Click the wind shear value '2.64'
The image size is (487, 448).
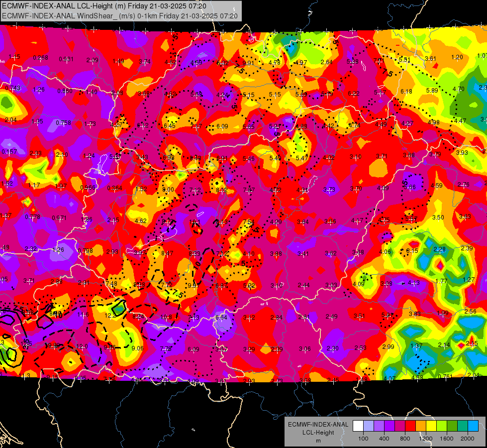(327, 62)
